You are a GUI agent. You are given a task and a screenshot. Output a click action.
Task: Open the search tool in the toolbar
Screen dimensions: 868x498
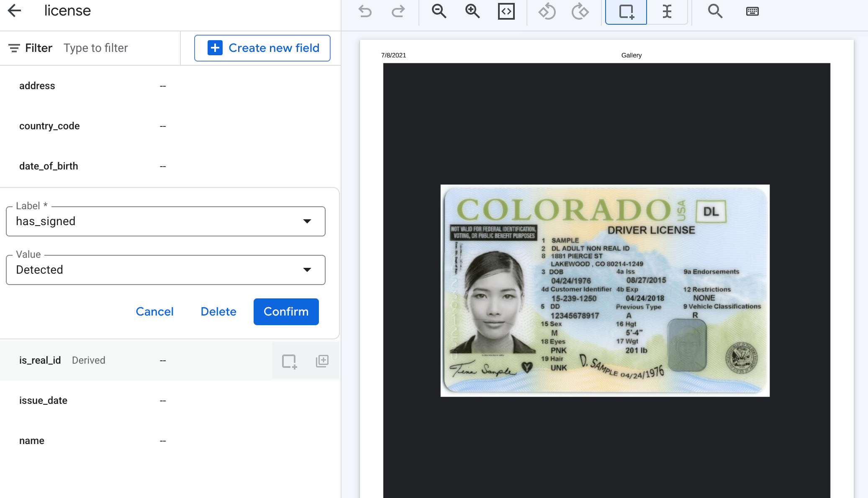coord(715,11)
